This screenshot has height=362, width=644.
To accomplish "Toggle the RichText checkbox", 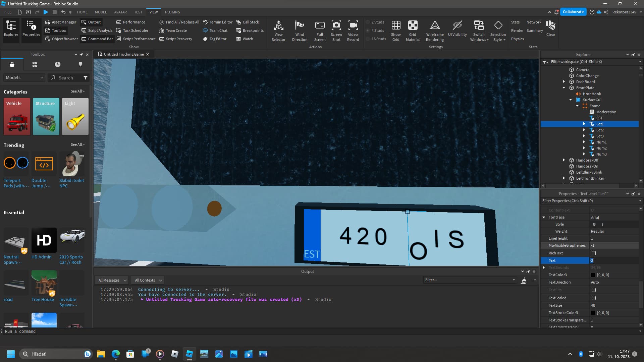I will [x=594, y=253].
